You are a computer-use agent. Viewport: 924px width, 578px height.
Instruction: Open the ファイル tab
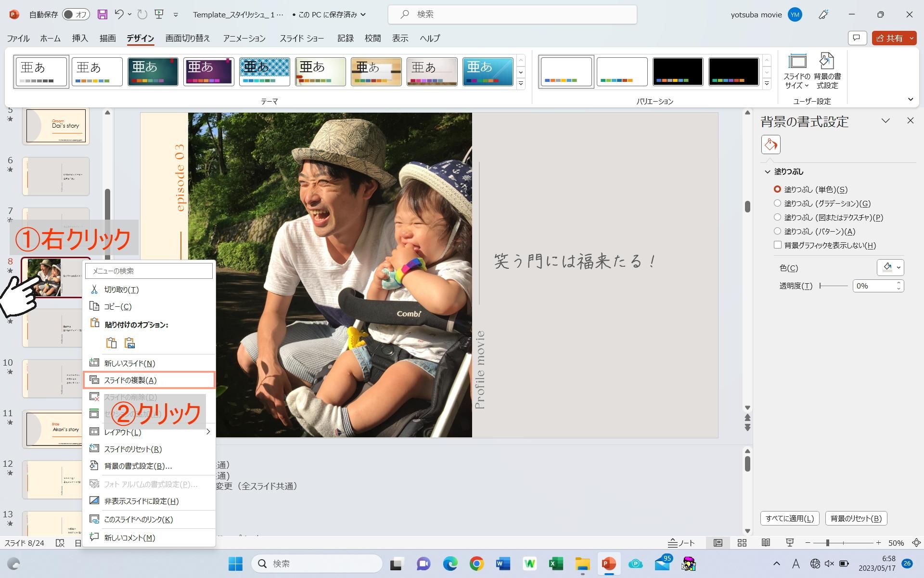coord(18,38)
